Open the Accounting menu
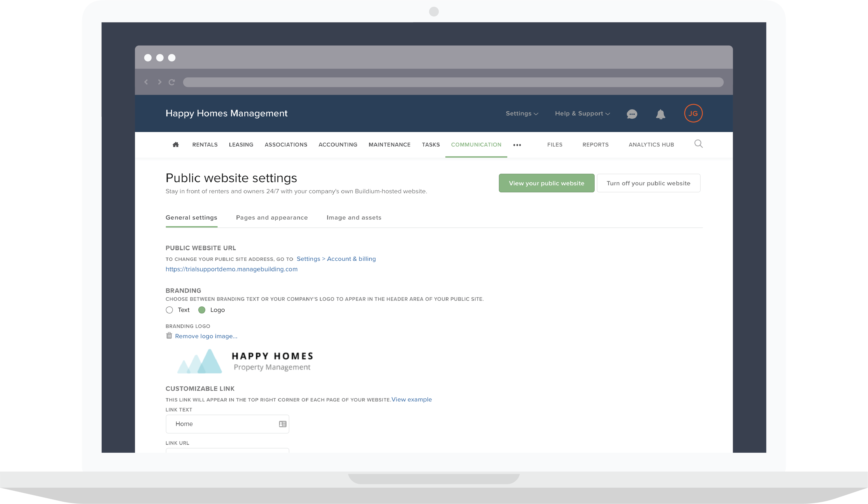Viewport: 868px width, 504px height. coord(338,144)
